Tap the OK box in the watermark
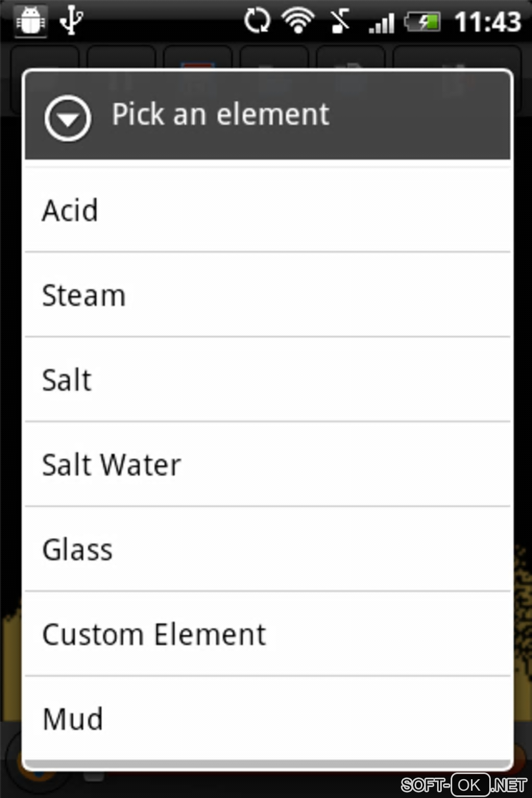 469,784
